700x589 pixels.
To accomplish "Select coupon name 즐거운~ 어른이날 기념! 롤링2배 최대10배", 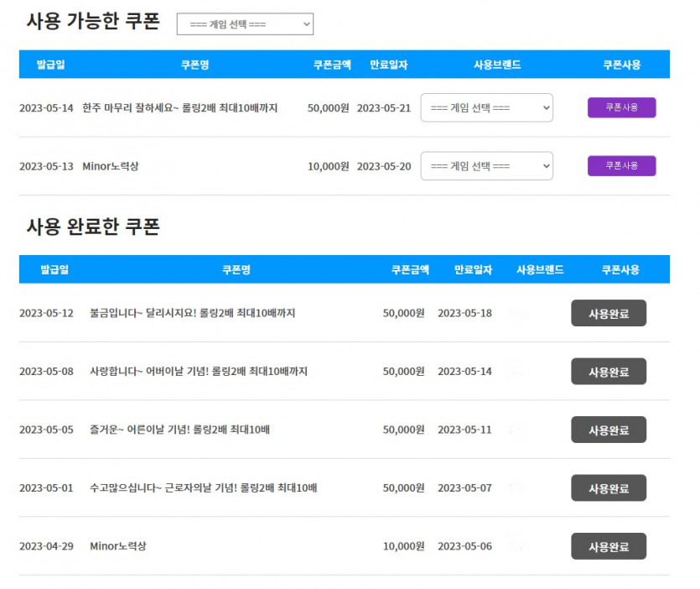I will [179, 430].
